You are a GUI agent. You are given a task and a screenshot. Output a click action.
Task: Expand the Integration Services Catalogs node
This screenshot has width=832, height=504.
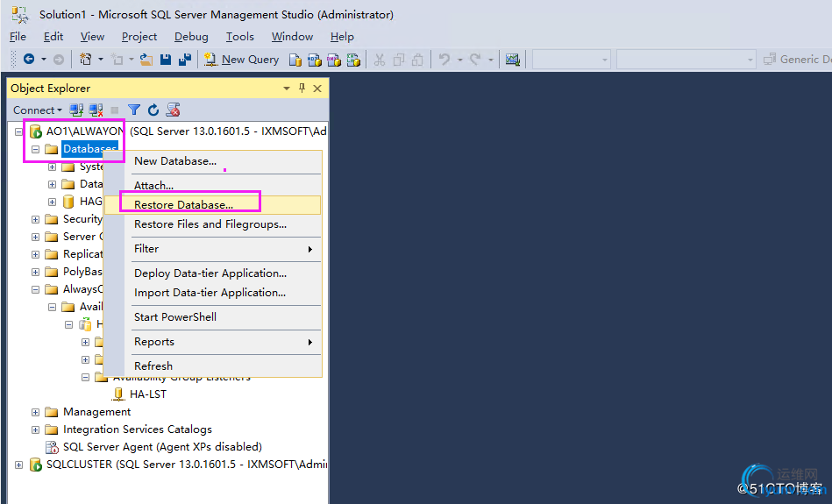(x=36, y=429)
